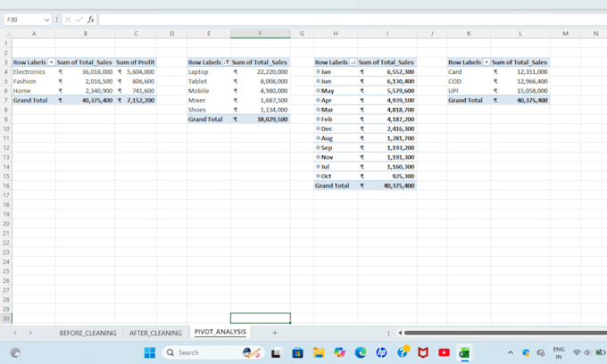Select column A header

34,34
